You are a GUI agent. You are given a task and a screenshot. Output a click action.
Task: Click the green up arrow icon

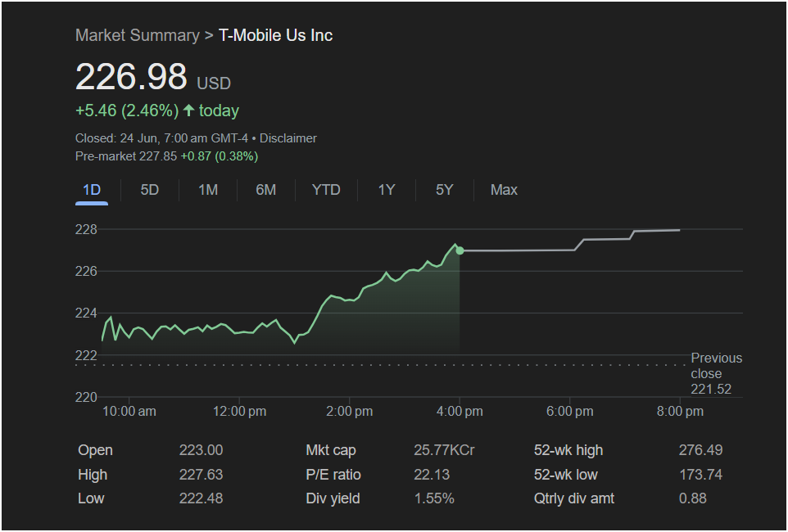(x=188, y=110)
